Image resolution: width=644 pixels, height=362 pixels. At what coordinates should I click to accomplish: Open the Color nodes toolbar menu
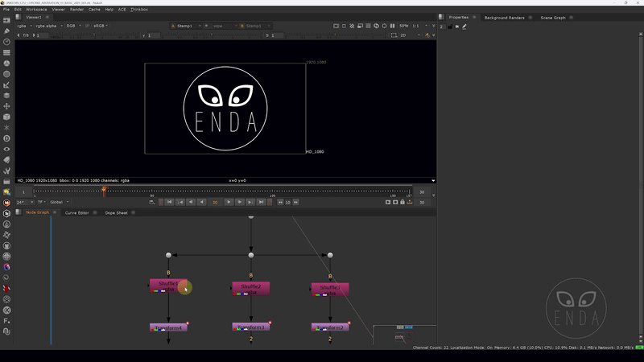click(6, 64)
